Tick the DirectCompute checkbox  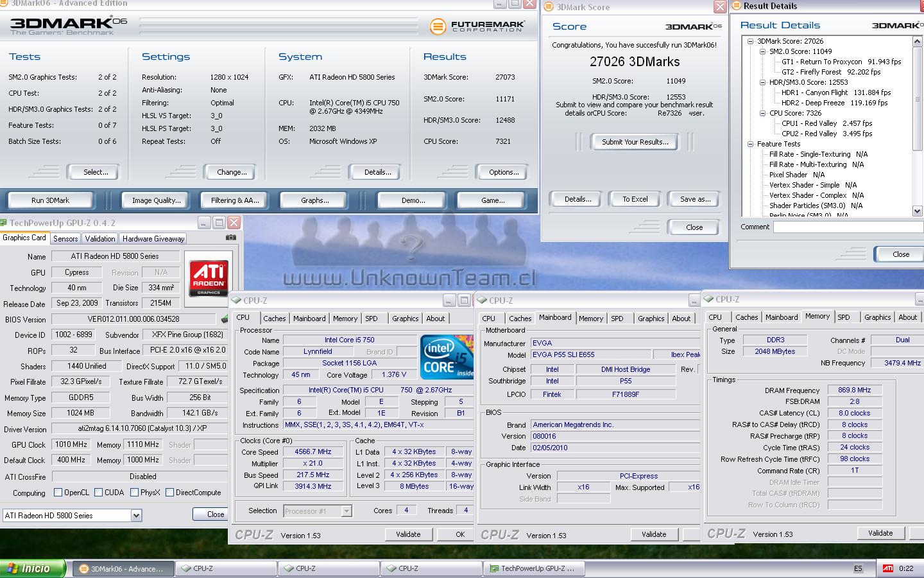(x=170, y=493)
